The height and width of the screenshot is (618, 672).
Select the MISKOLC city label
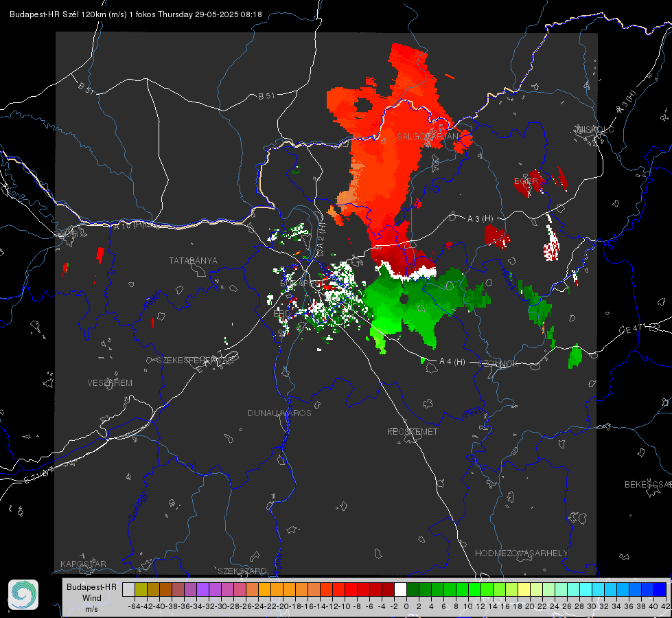(595, 129)
